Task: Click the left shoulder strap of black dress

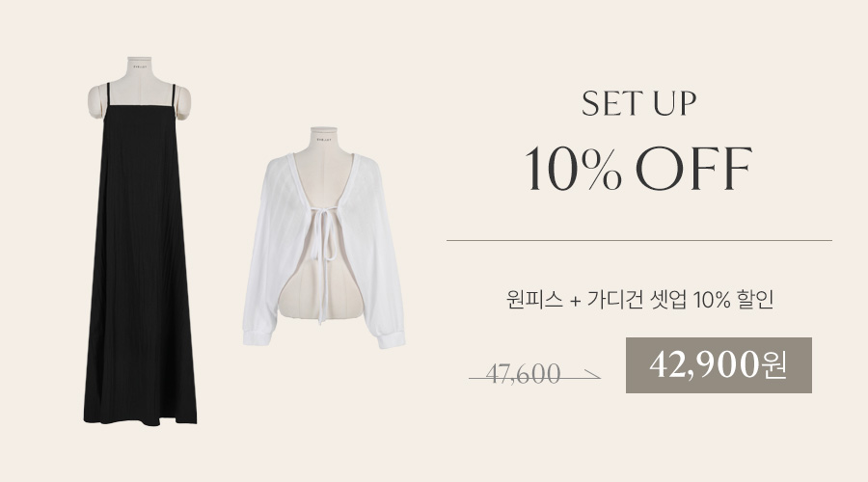Action: click(108, 94)
